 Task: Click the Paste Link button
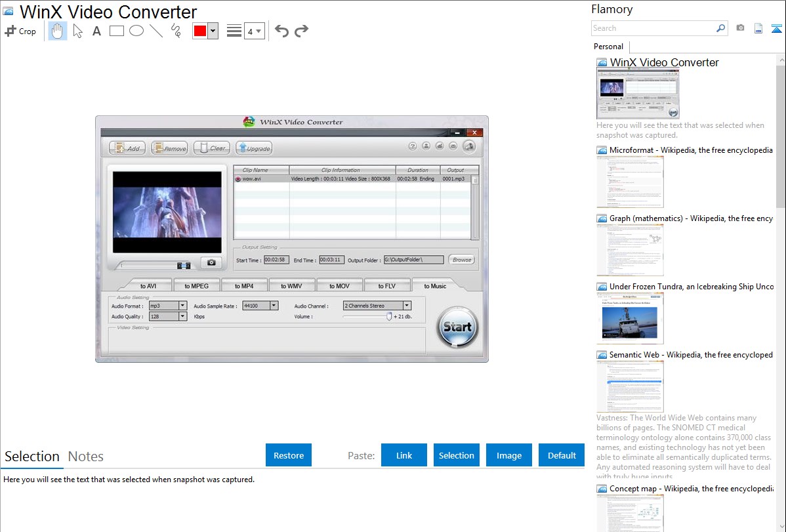pyautogui.click(x=404, y=455)
